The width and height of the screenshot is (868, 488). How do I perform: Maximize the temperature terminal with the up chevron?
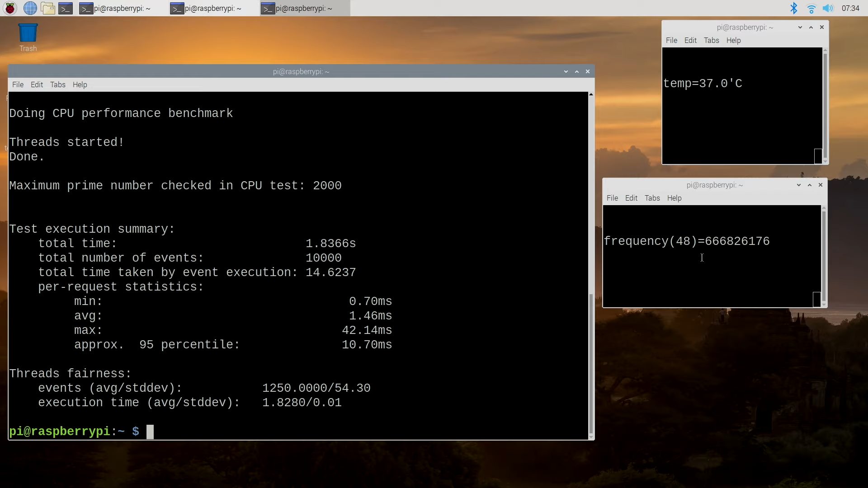pyautogui.click(x=811, y=27)
